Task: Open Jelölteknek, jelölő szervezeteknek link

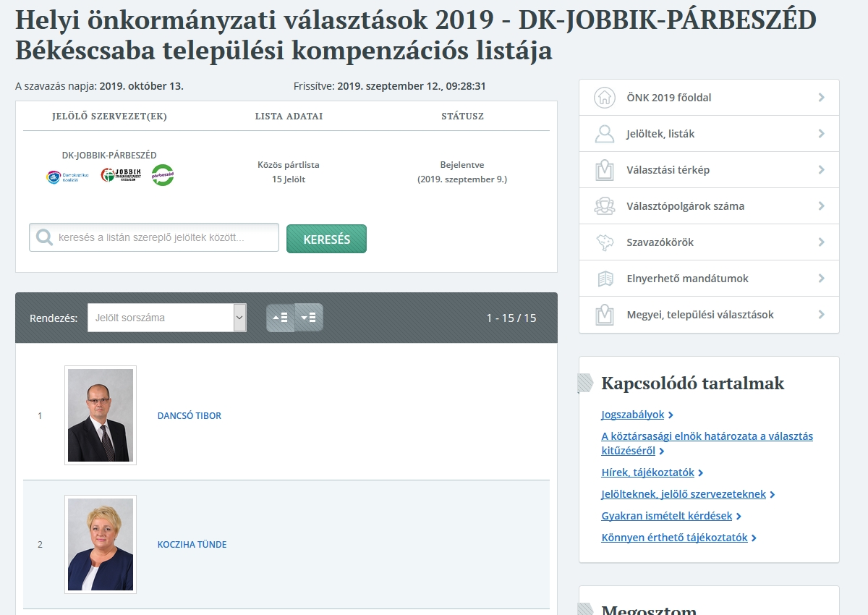Action: [684, 494]
